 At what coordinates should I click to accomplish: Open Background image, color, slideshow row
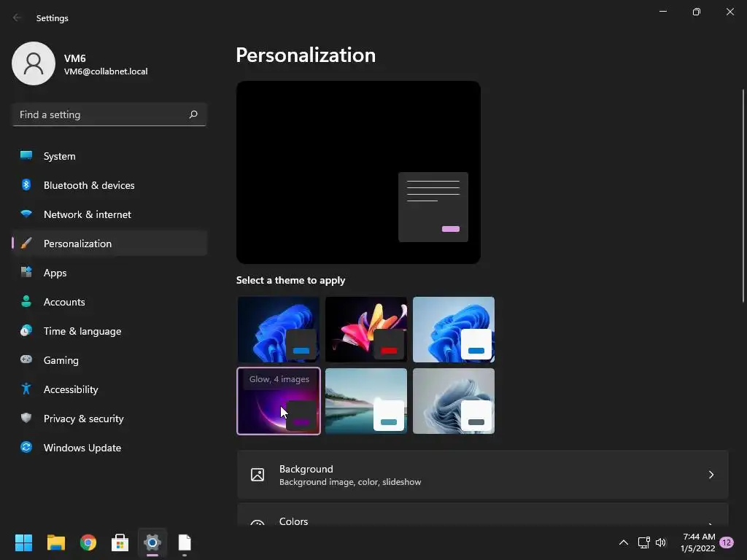pyautogui.click(x=483, y=474)
